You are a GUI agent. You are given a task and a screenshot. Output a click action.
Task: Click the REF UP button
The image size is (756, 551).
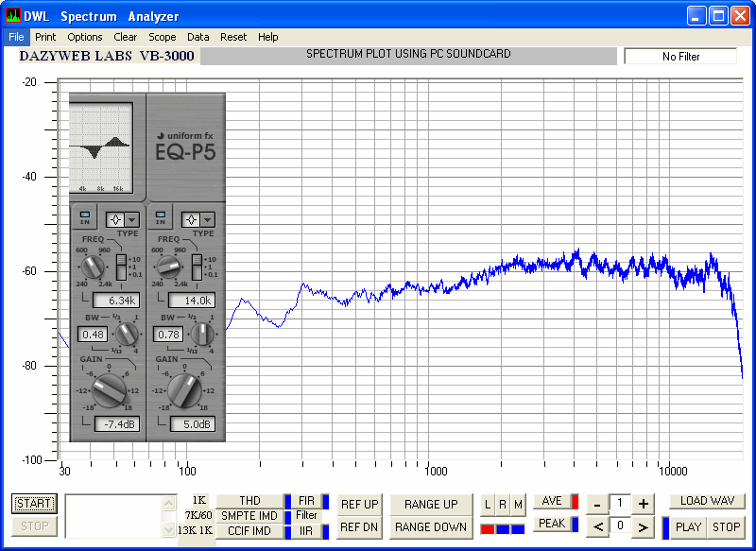pos(360,505)
